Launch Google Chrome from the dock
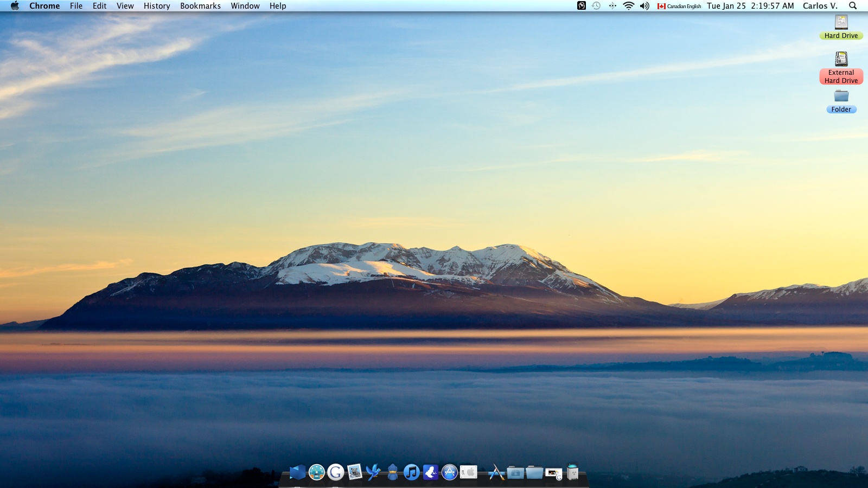This screenshot has height=488, width=868. 336,472
